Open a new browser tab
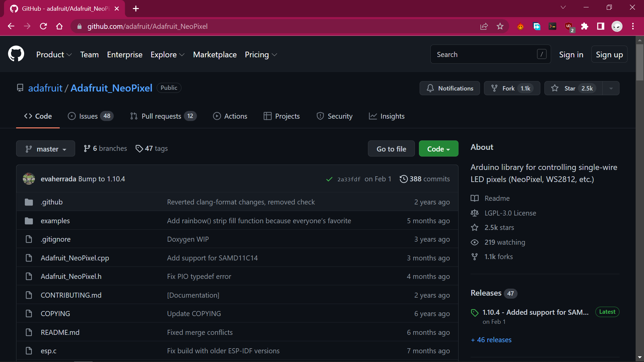The image size is (644, 362). (136, 8)
